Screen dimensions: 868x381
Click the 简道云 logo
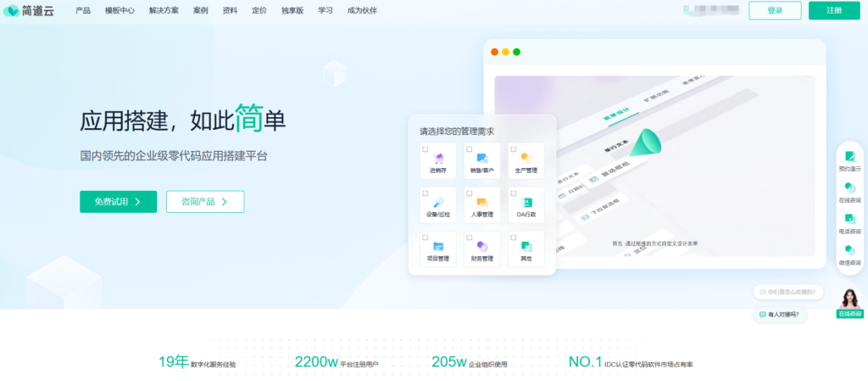28,10
